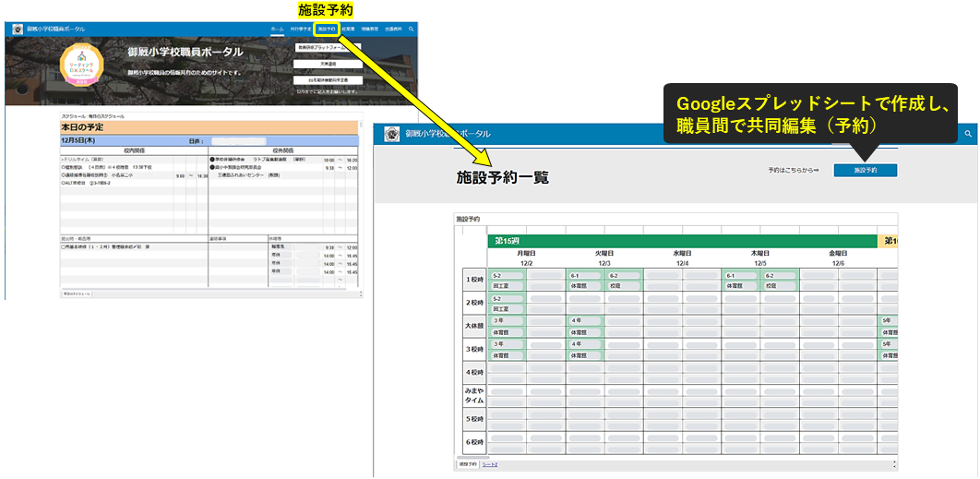Click the 3校時 row header

coord(474,350)
